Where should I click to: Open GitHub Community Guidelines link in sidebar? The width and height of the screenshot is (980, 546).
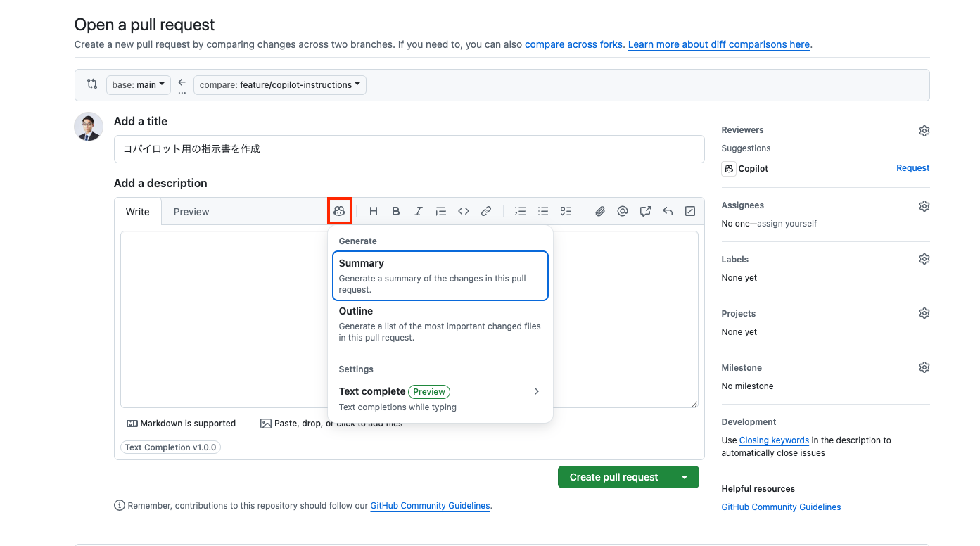781,507
